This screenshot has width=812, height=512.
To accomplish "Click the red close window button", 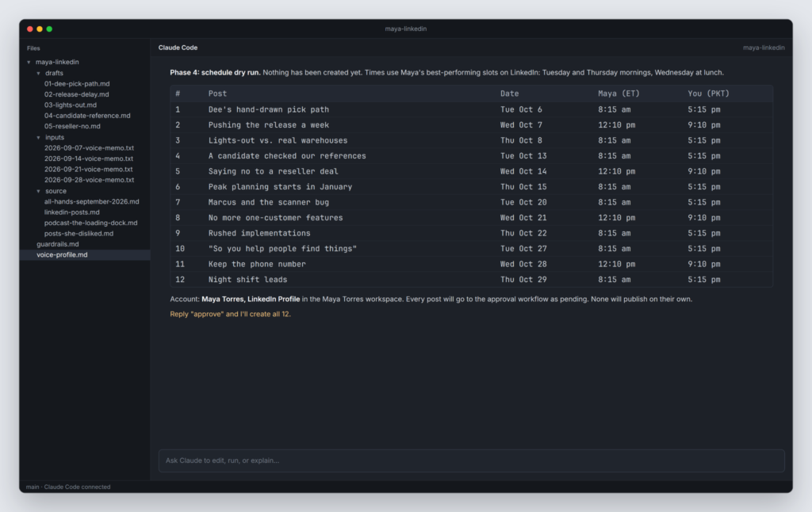I will (x=30, y=29).
